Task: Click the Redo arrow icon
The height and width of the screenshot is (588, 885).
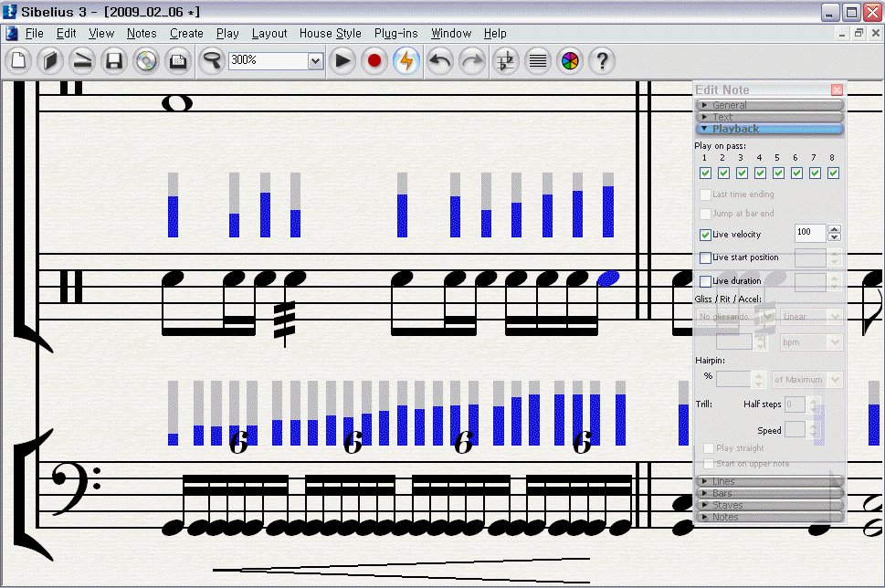Action: click(472, 61)
